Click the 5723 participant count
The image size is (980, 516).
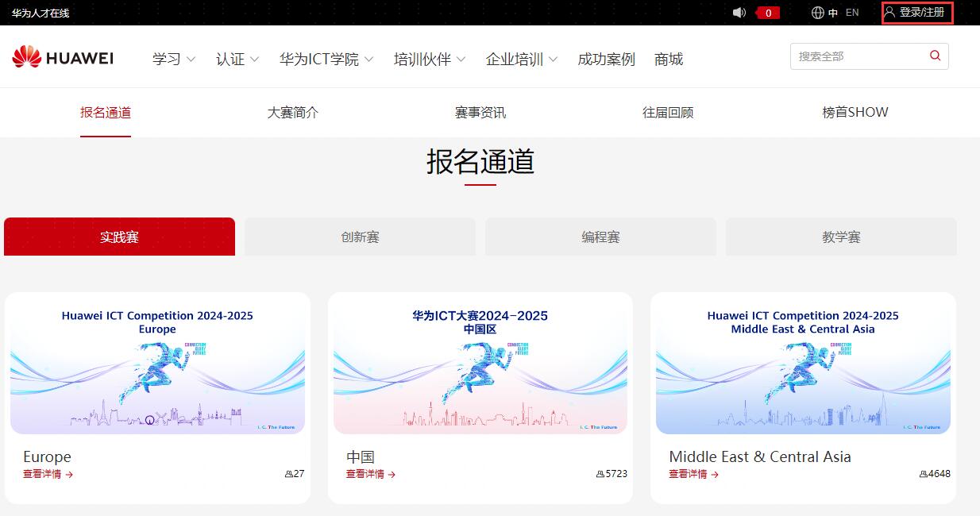coord(616,474)
